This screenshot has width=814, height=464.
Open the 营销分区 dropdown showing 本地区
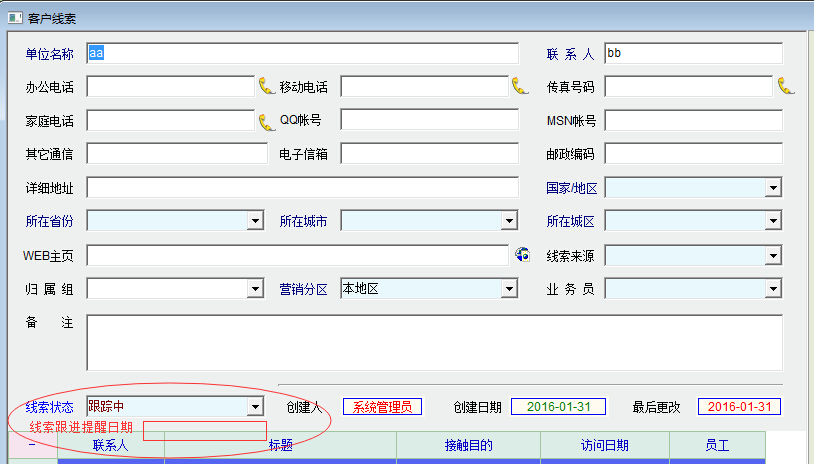(x=510, y=289)
